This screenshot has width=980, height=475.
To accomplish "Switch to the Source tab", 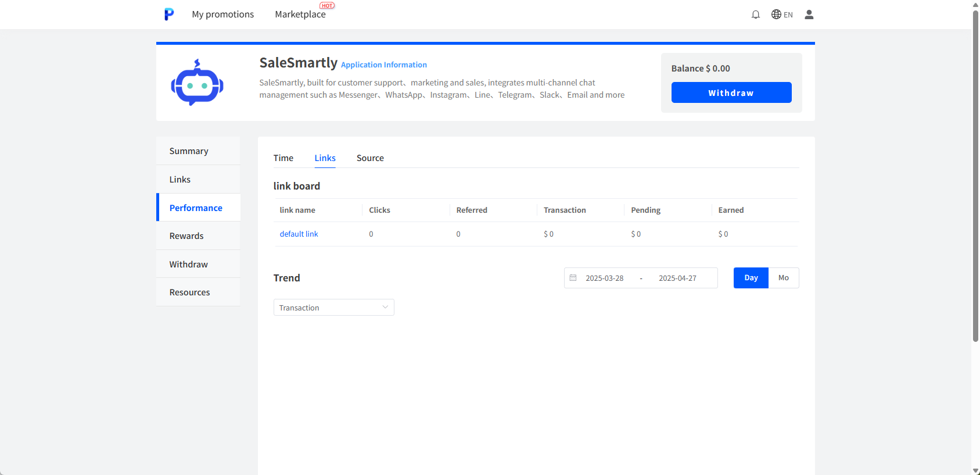I will click(370, 158).
